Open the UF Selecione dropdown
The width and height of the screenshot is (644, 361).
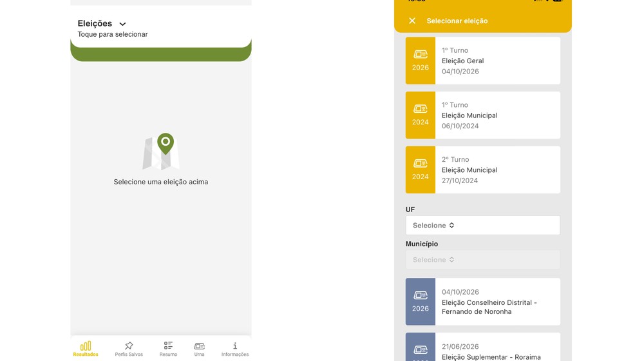(482, 226)
